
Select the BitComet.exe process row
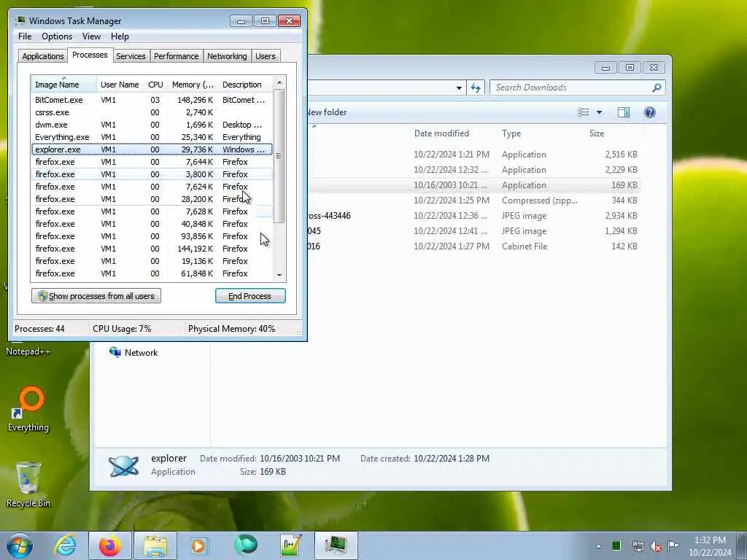click(x=152, y=100)
